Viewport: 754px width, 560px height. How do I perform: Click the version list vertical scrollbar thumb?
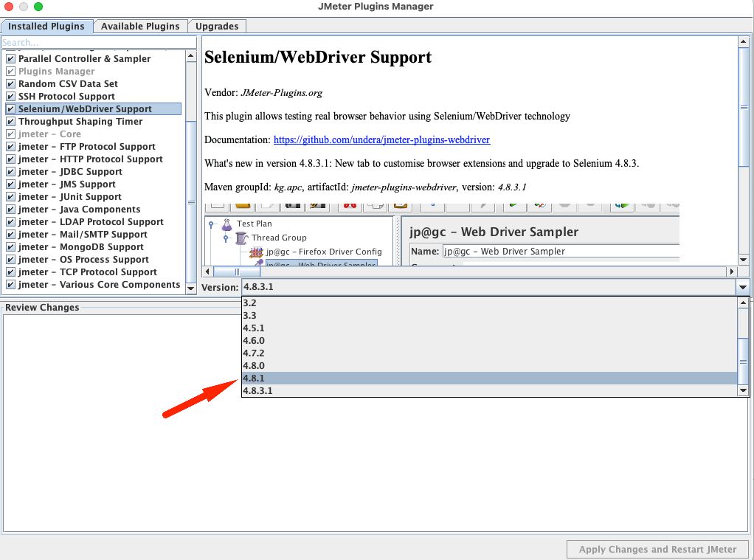coord(743,362)
